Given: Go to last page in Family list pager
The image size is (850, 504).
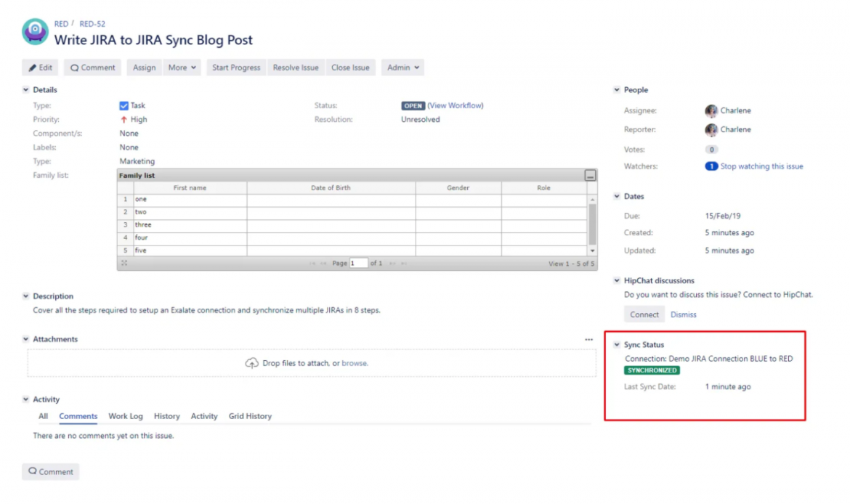Looking at the screenshot, I should (404, 264).
